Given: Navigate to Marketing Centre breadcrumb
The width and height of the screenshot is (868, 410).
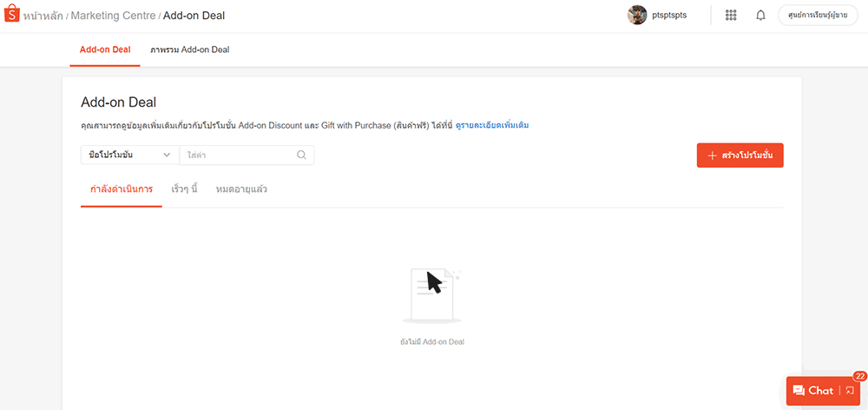Looking at the screenshot, I should [x=113, y=16].
